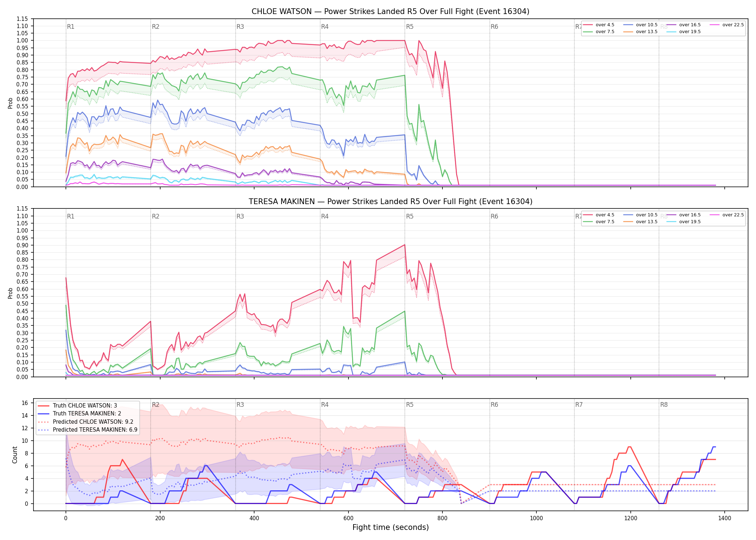
Task: Click the 'Fight time (seconds)' axis label
Action: click(391, 528)
